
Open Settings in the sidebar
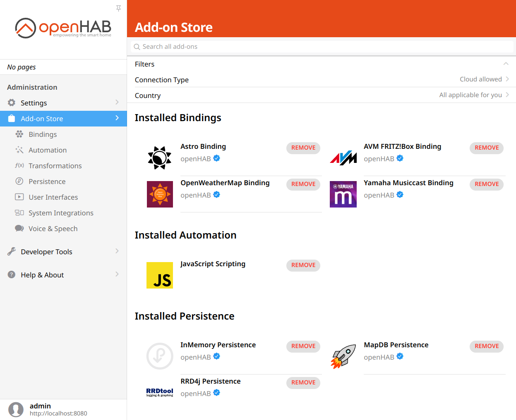click(63, 103)
